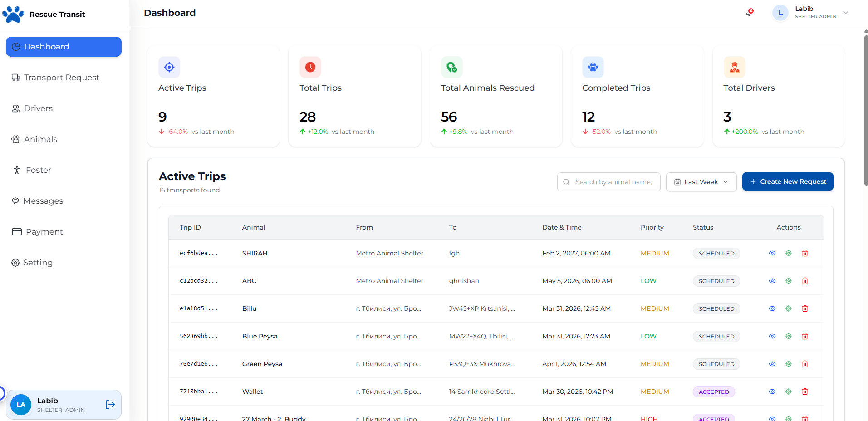This screenshot has height=421, width=868.
Task: Delete the ABC trip
Action: click(805, 281)
